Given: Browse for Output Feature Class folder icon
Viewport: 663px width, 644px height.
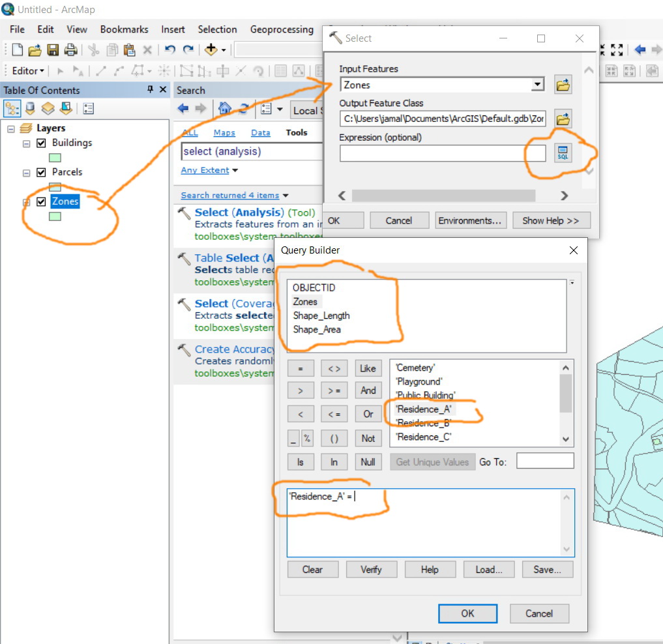Looking at the screenshot, I should click(563, 119).
